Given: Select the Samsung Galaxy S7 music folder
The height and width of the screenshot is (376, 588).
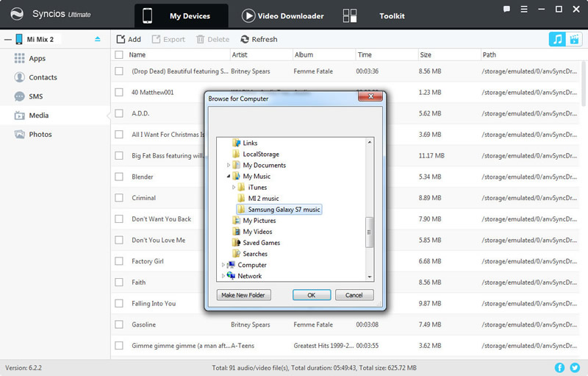Looking at the screenshot, I should pos(279,210).
